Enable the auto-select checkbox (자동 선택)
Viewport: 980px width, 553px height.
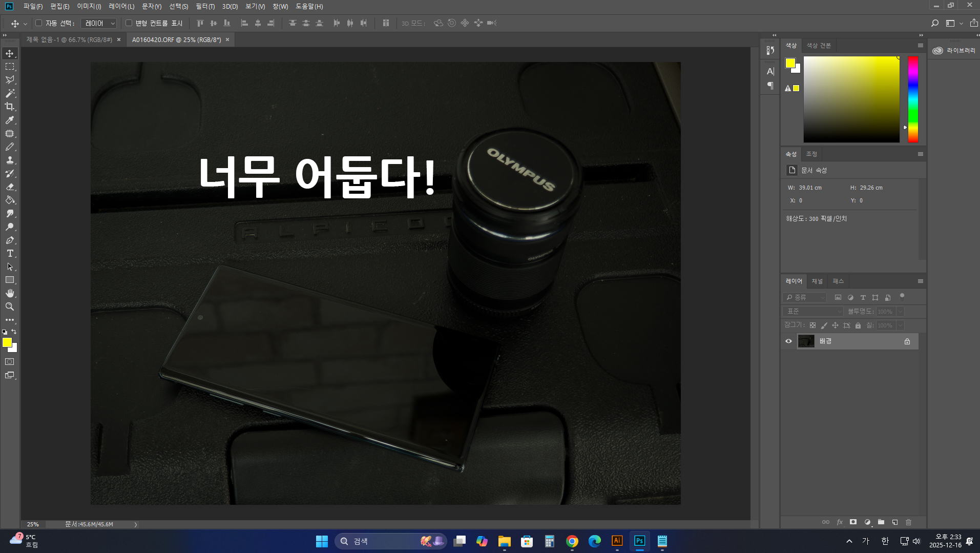click(38, 23)
